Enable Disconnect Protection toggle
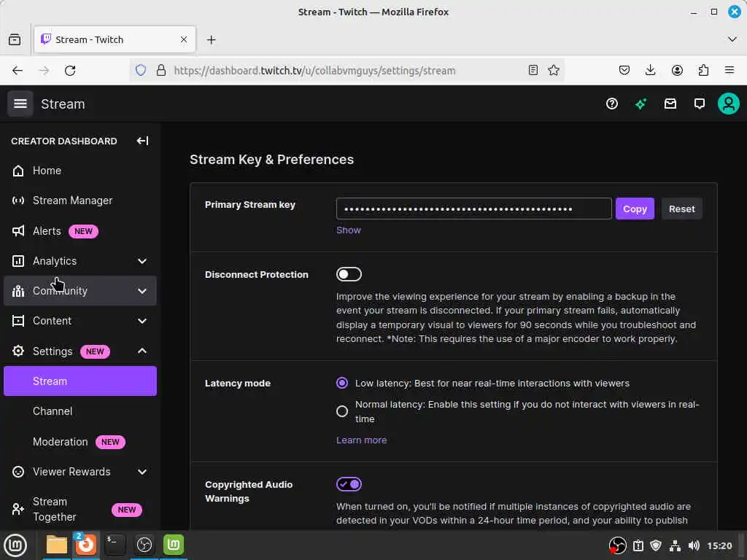747x560 pixels. [x=349, y=274]
